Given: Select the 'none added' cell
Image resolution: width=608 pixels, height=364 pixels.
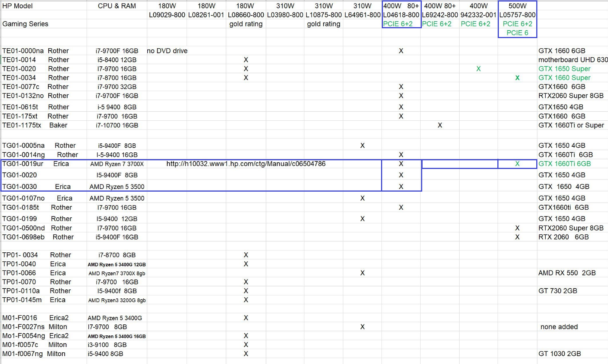Looking at the screenshot, I should [x=559, y=327].
